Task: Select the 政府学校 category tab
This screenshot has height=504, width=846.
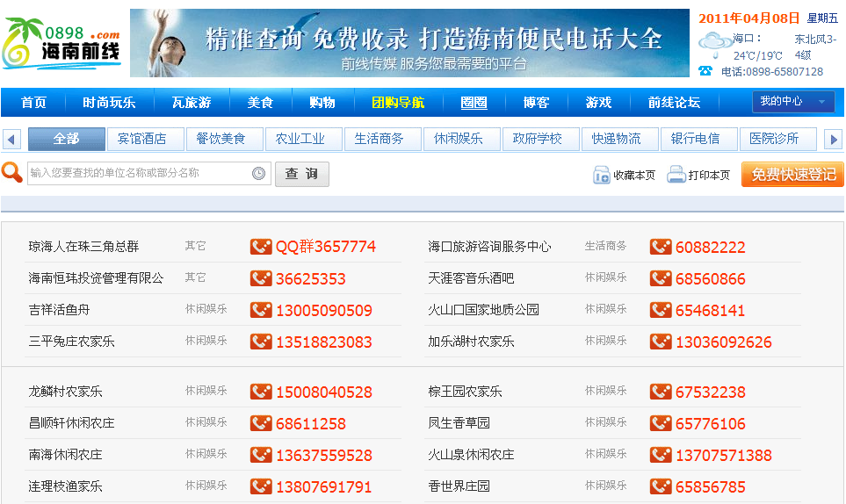Action: click(x=540, y=139)
